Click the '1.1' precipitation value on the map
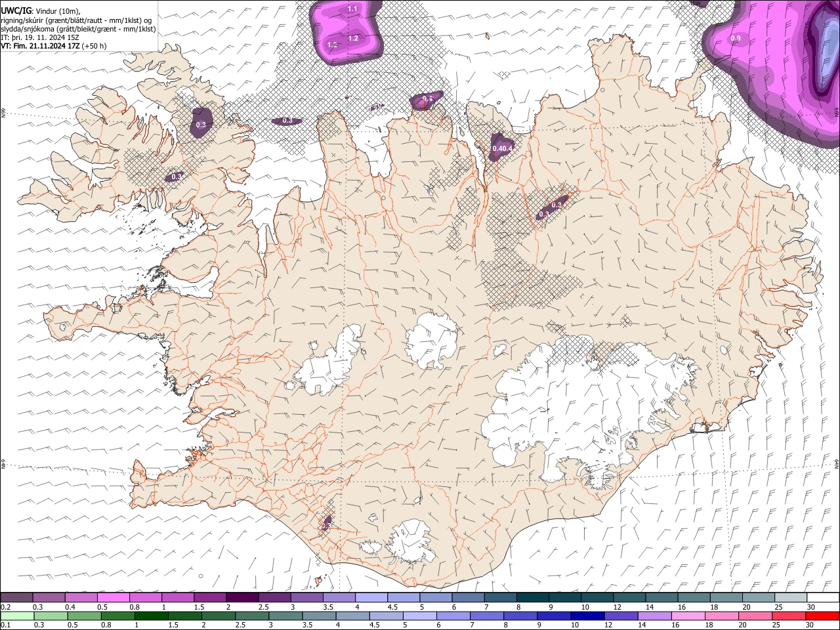The width and height of the screenshot is (840, 630). [352, 9]
